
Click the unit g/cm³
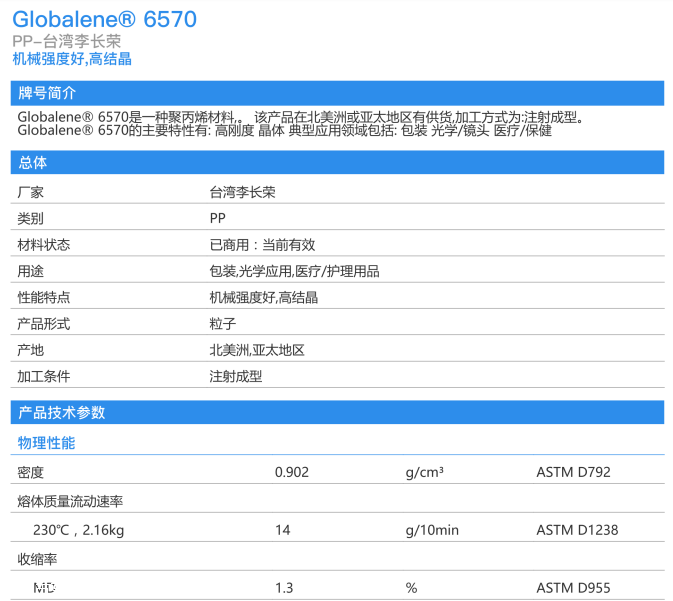point(424,472)
